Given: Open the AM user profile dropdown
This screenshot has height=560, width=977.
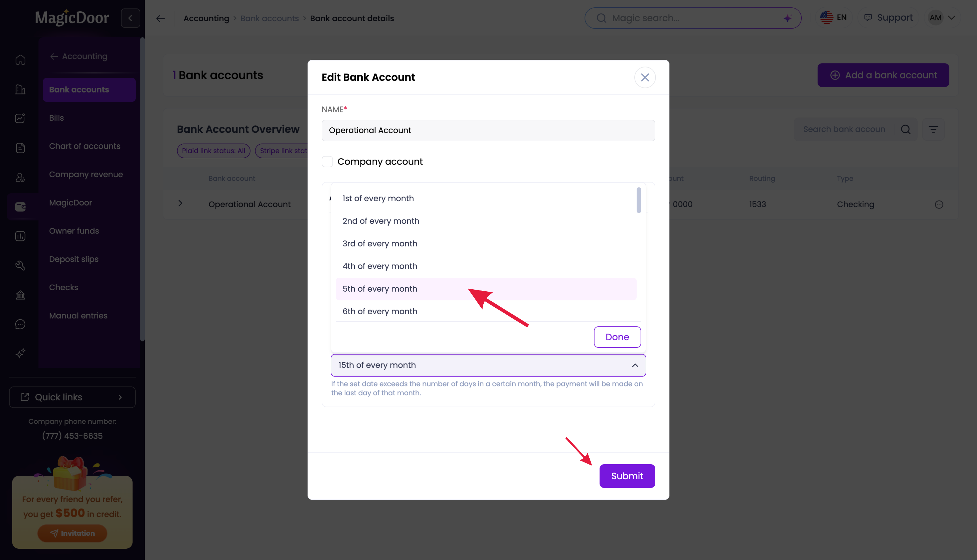Looking at the screenshot, I should [x=942, y=18].
